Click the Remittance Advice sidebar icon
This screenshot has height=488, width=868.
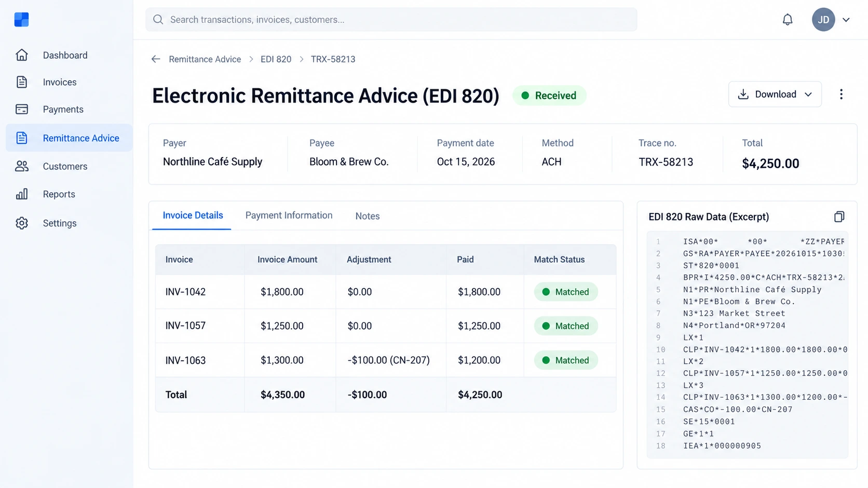click(x=22, y=138)
